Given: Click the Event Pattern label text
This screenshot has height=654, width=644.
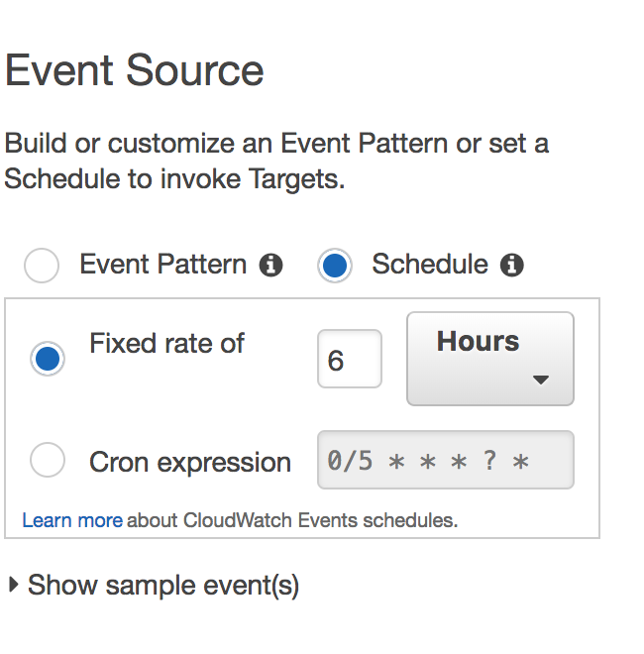Looking at the screenshot, I should (163, 265).
